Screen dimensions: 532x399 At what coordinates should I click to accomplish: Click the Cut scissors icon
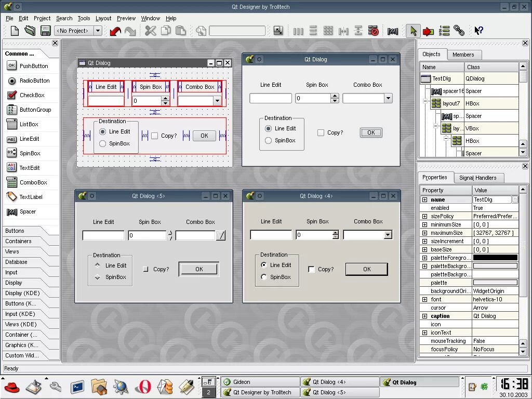tap(150, 31)
